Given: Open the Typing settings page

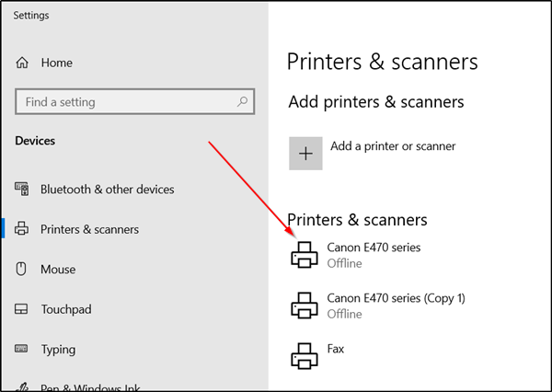Looking at the screenshot, I should click(58, 350).
